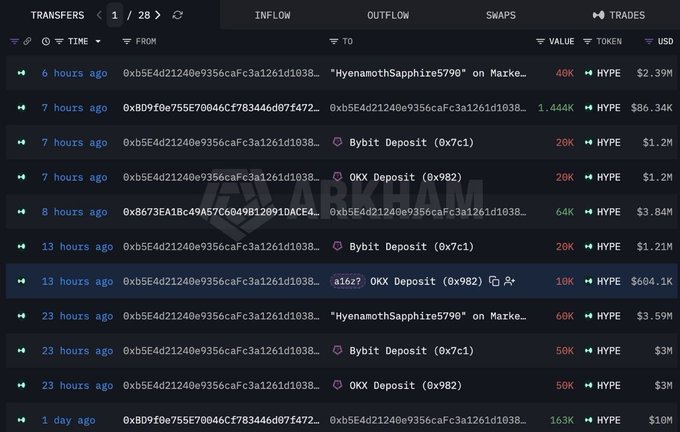Open sender 0xBD9f0e755E in 1 day row

click(x=221, y=420)
